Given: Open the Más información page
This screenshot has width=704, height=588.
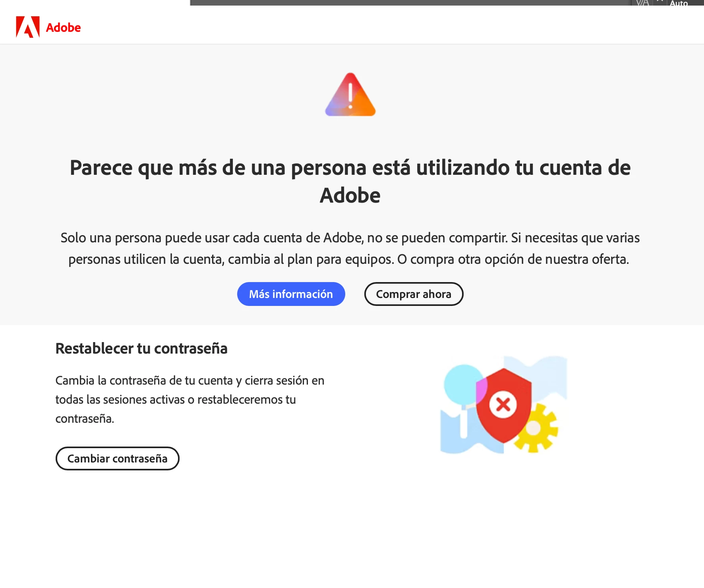Looking at the screenshot, I should click(291, 294).
